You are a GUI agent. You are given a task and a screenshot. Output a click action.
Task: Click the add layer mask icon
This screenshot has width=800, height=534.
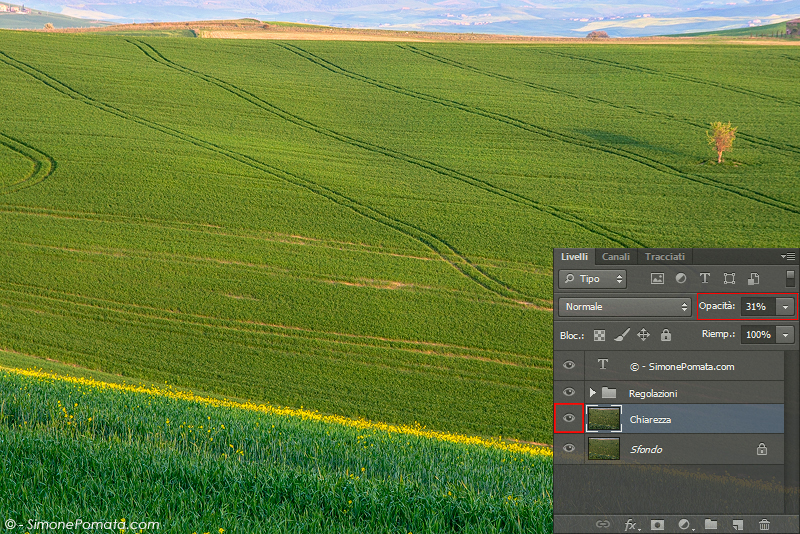pos(658,524)
